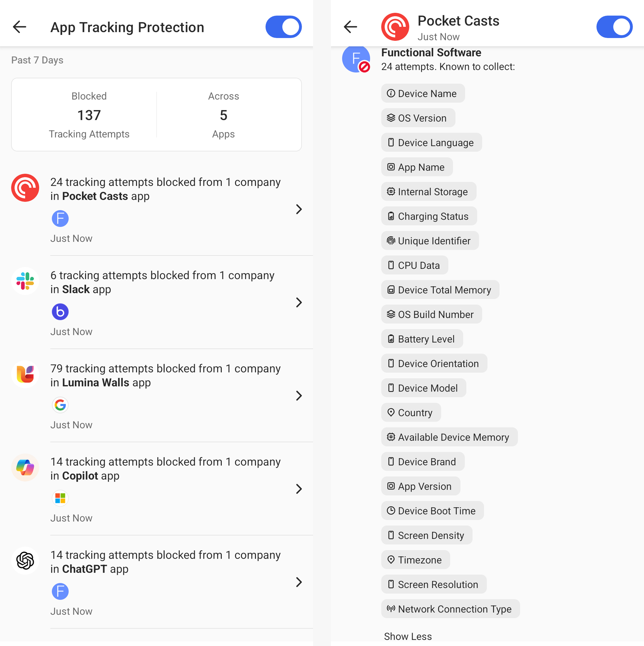Click the Network Connection Type chip

tap(450, 609)
